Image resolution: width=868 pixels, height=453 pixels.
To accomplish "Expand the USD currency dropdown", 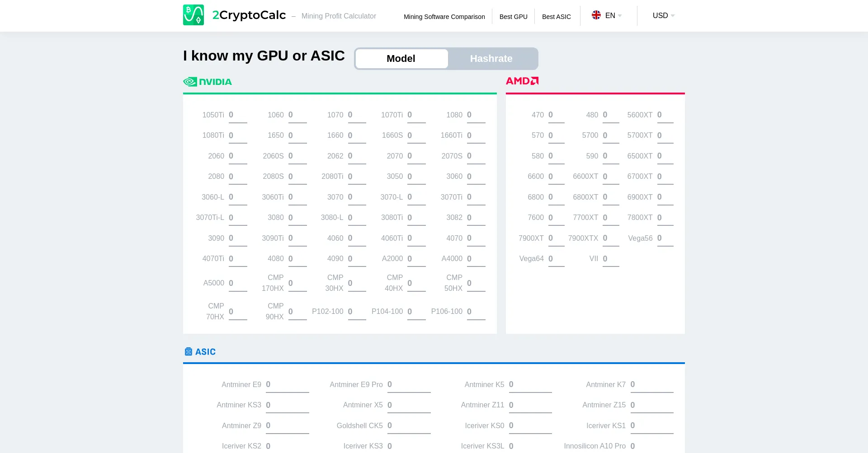I will pos(663,16).
